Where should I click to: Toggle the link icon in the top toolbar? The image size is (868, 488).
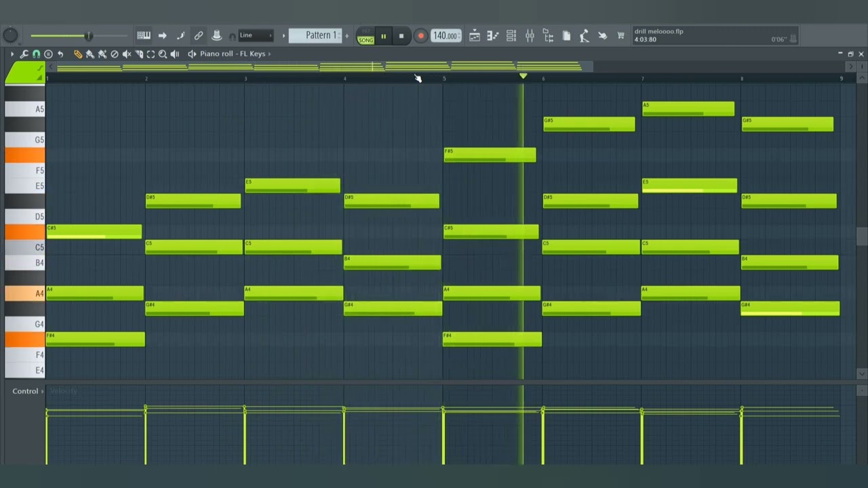coord(199,35)
